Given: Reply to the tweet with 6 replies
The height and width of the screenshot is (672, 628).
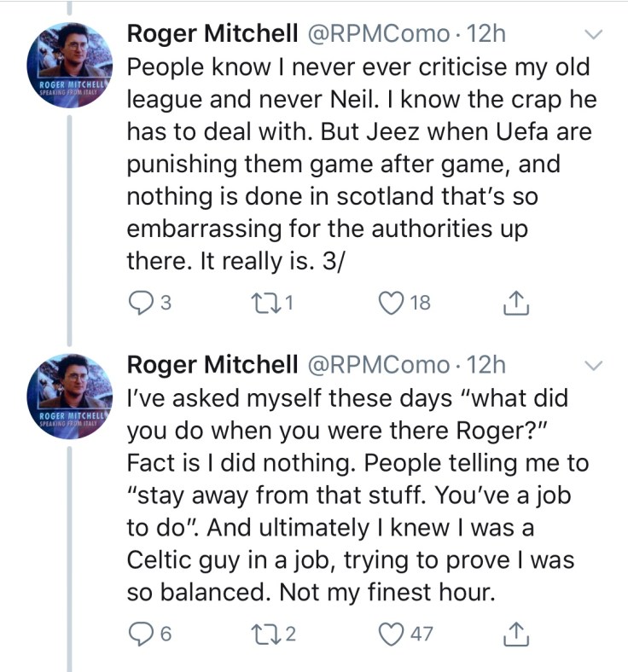Looking at the screenshot, I should [139, 634].
